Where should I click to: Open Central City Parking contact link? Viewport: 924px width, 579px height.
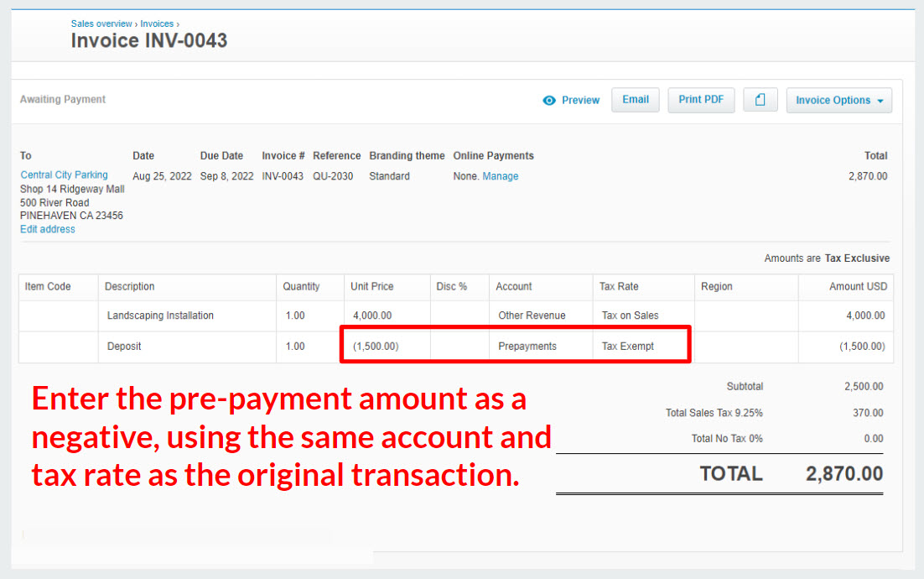pyautogui.click(x=64, y=175)
